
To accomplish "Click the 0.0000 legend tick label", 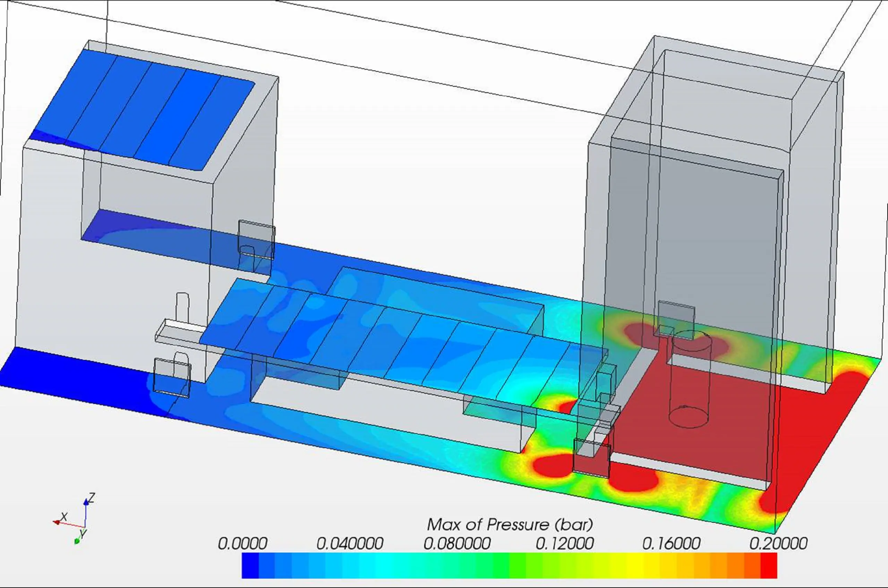I will coord(242,543).
